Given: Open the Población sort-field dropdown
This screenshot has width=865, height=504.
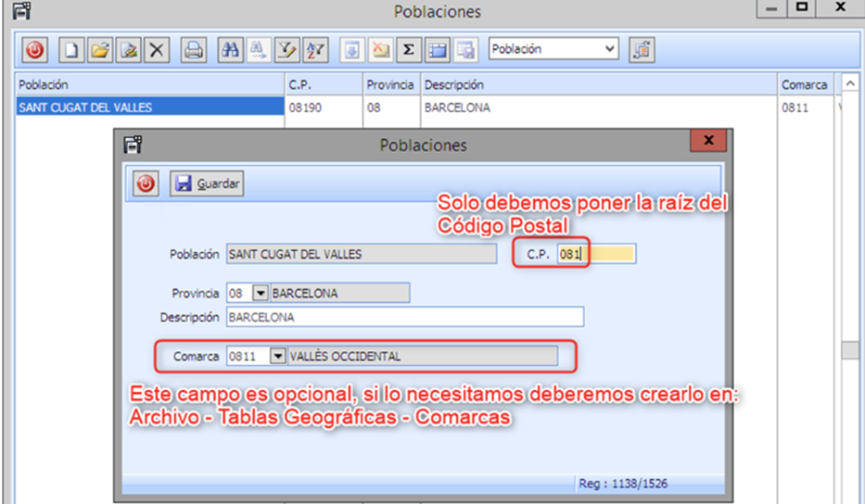Looking at the screenshot, I should [x=609, y=49].
